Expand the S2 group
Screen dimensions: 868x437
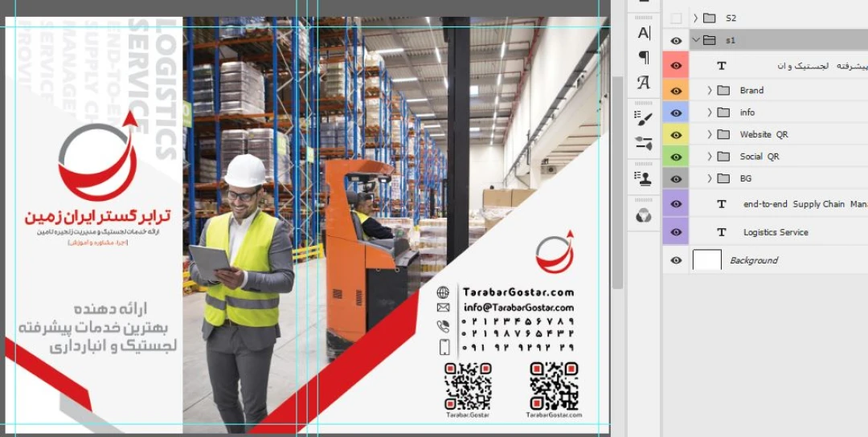(x=696, y=18)
